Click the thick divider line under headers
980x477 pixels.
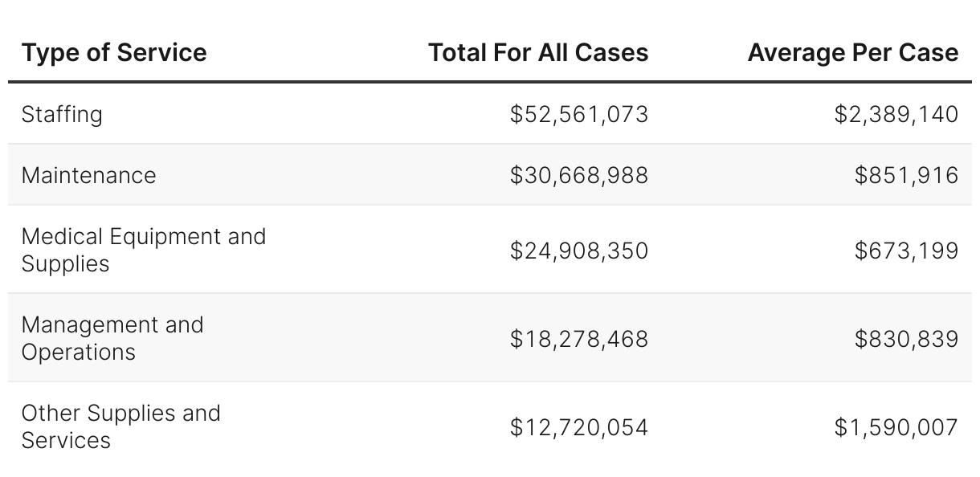[490, 82]
